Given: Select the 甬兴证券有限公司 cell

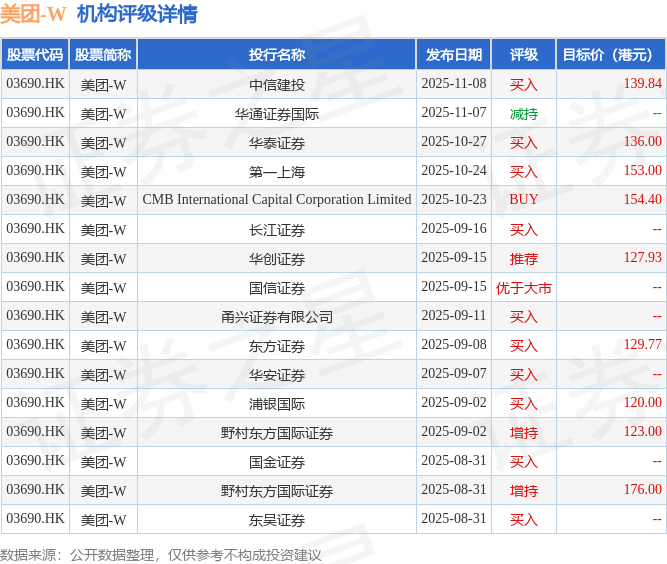Looking at the screenshot, I should click(x=276, y=316).
